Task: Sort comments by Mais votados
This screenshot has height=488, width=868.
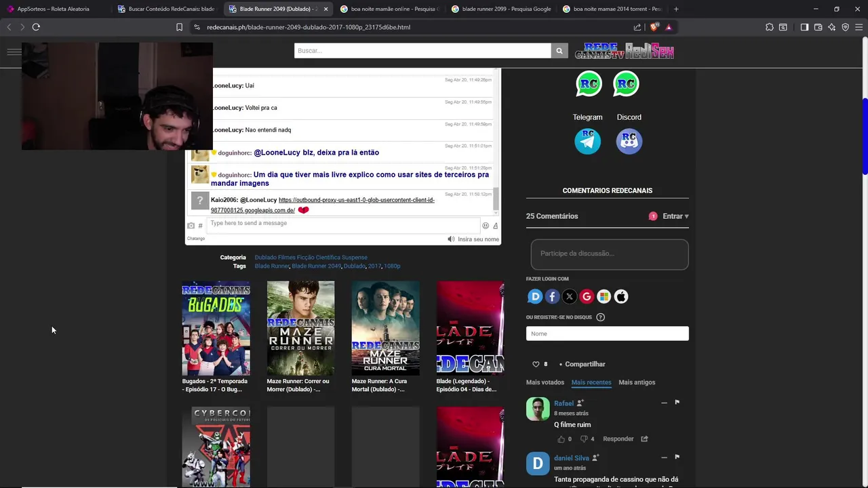Action: [x=545, y=382]
